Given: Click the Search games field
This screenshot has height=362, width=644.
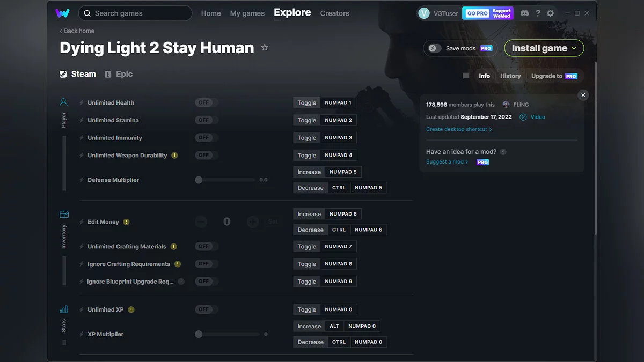Looking at the screenshot, I should [134, 13].
